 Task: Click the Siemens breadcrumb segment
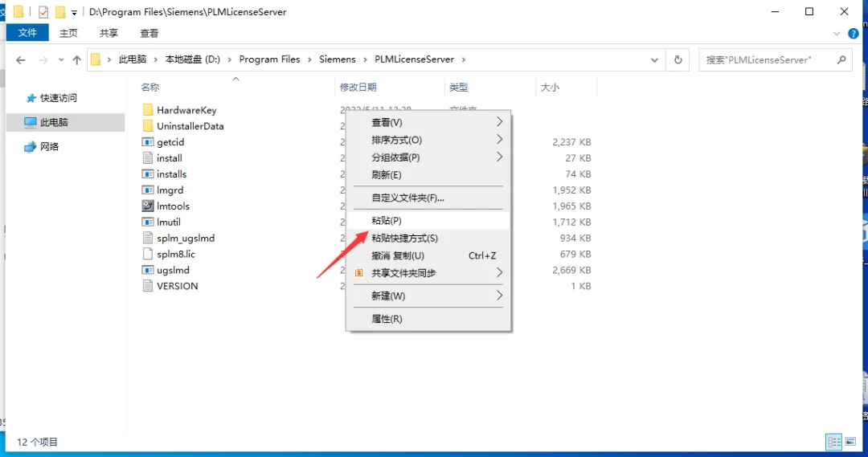click(337, 59)
